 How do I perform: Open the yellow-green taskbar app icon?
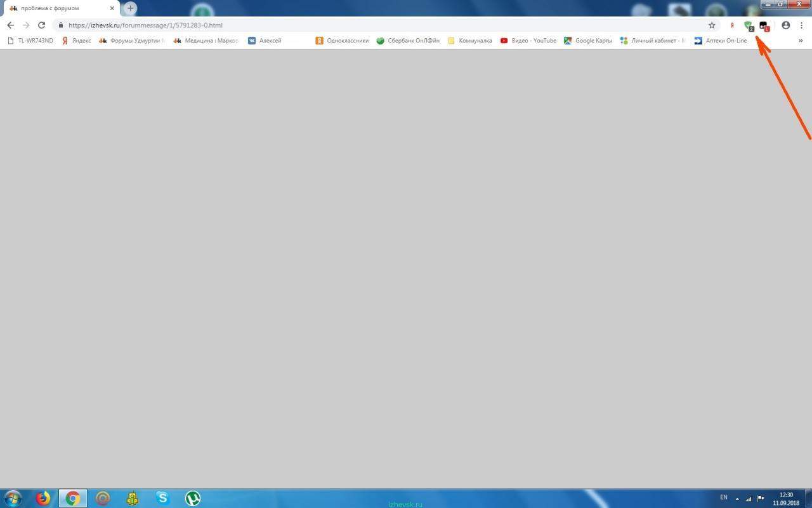coord(133,498)
